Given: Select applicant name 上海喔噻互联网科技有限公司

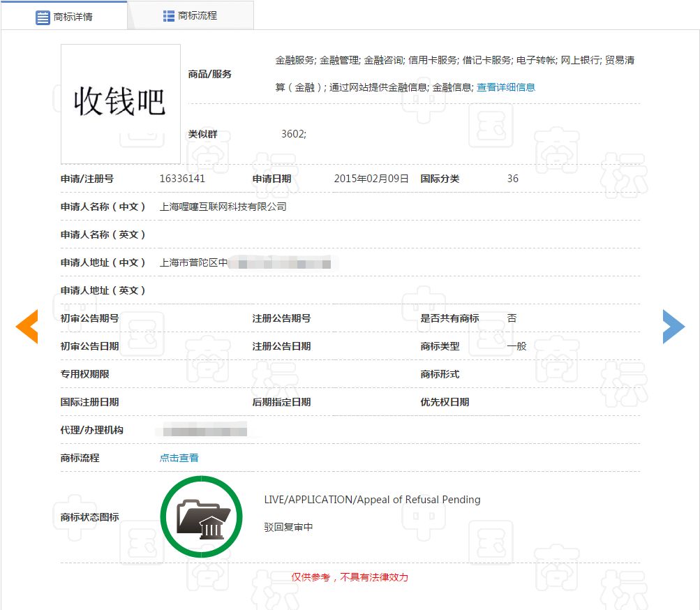Looking at the screenshot, I should pyautogui.click(x=223, y=207).
